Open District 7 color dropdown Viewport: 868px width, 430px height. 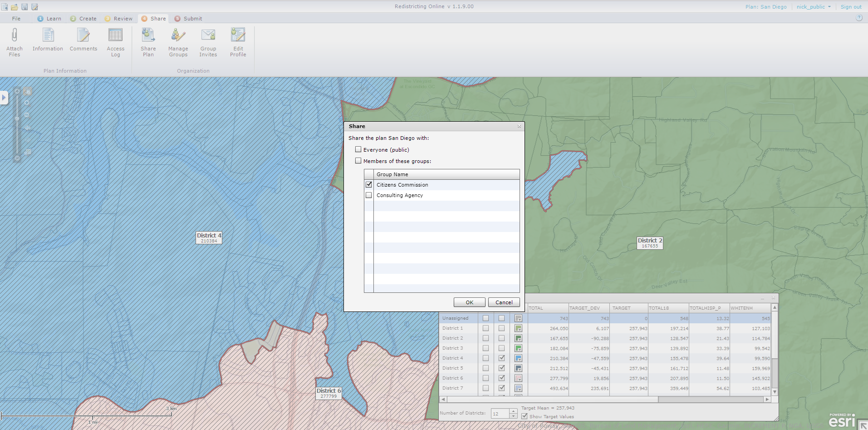tap(519, 388)
